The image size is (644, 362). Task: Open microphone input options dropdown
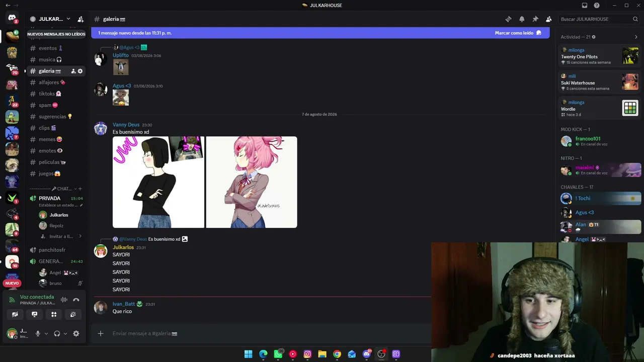pyautogui.click(x=46, y=333)
